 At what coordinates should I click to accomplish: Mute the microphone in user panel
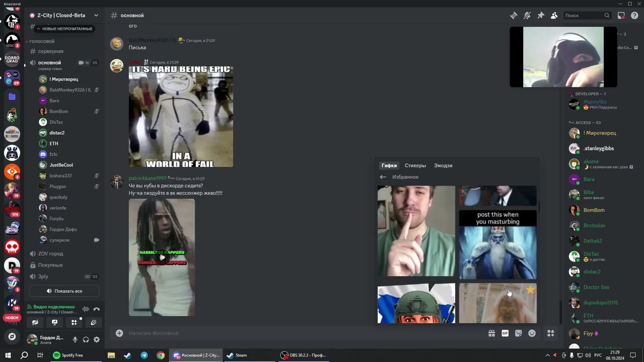click(x=75, y=340)
